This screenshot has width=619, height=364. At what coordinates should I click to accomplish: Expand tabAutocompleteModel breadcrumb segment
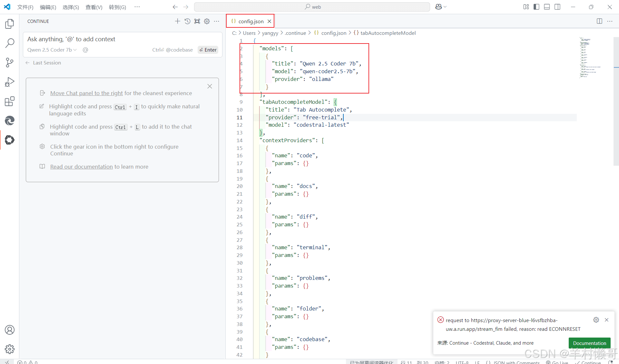pos(388,33)
